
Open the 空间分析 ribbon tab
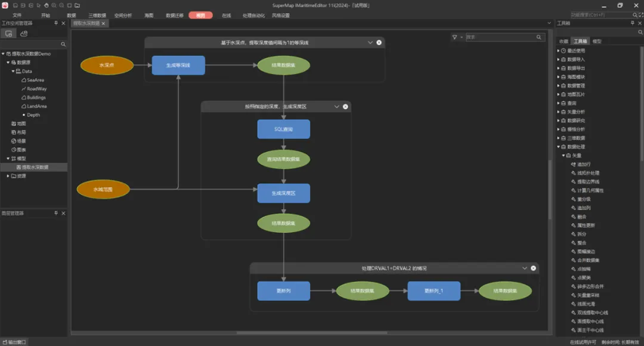click(123, 15)
